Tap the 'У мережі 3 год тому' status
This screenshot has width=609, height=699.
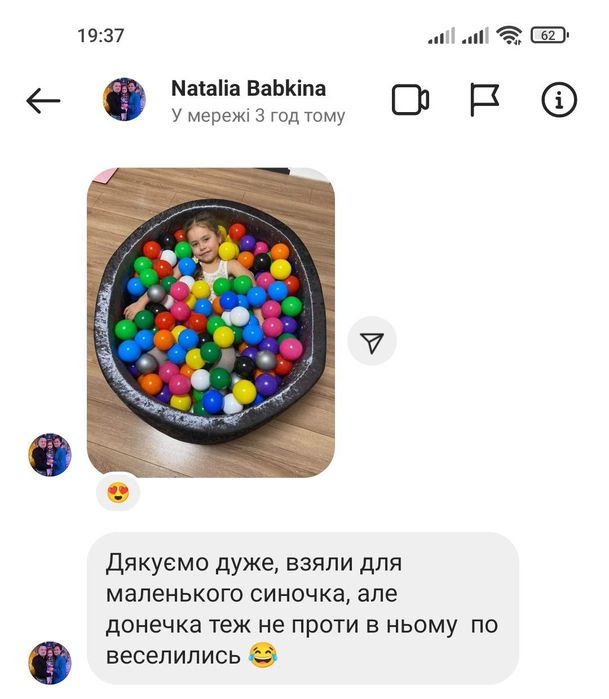pos(258,115)
